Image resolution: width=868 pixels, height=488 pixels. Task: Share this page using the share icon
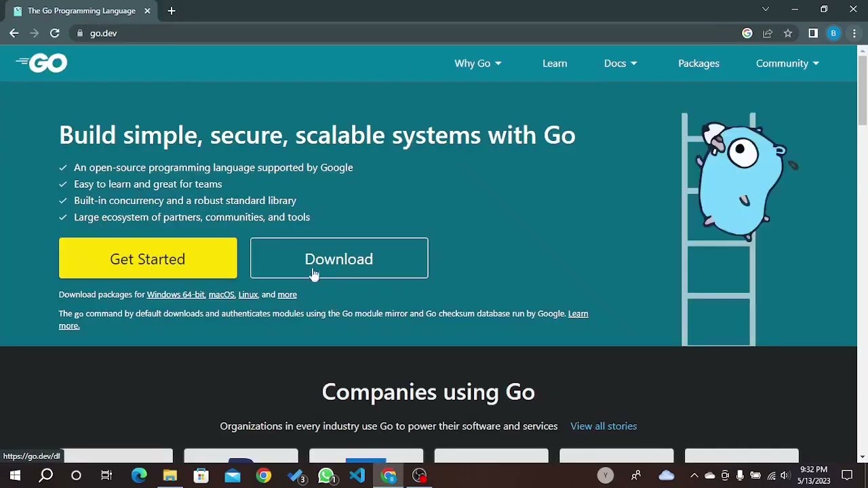point(768,33)
